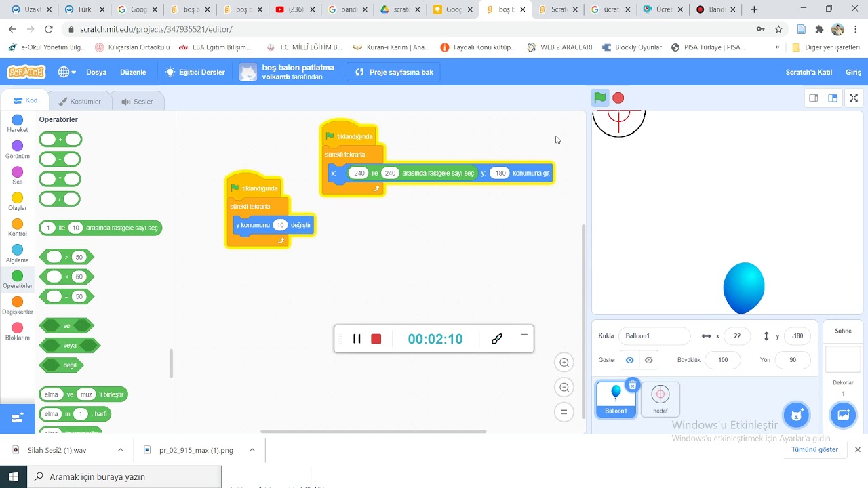Select Bloklarım block category

click(x=18, y=331)
